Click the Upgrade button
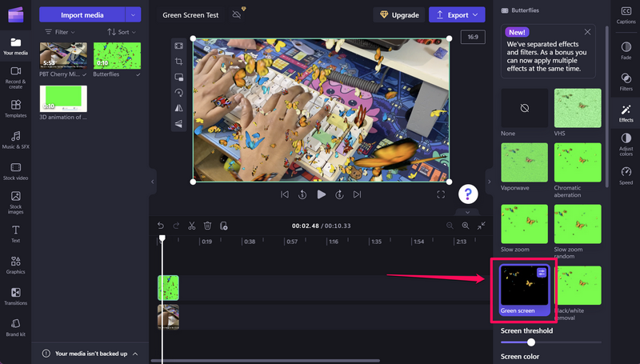 tap(398, 14)
